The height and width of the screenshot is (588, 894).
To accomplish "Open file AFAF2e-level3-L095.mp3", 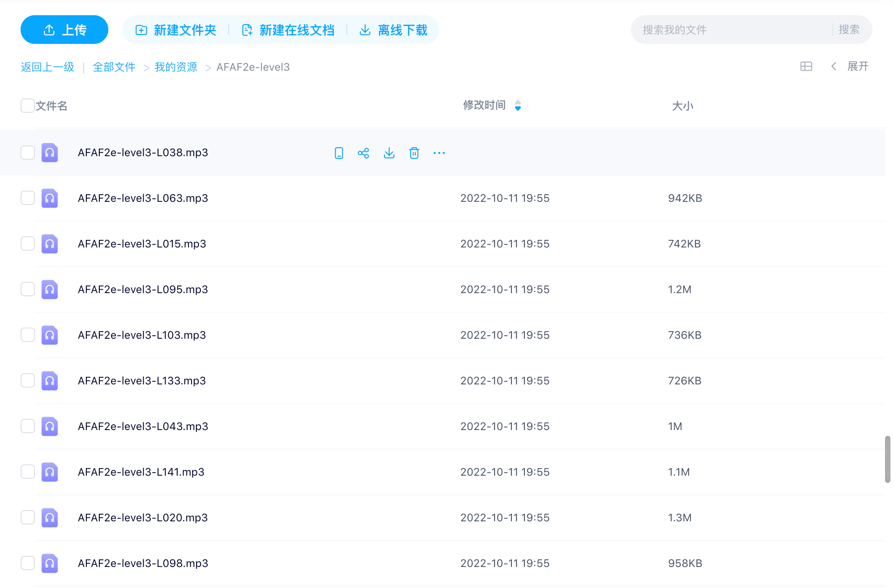I will (x=143, y=290).
